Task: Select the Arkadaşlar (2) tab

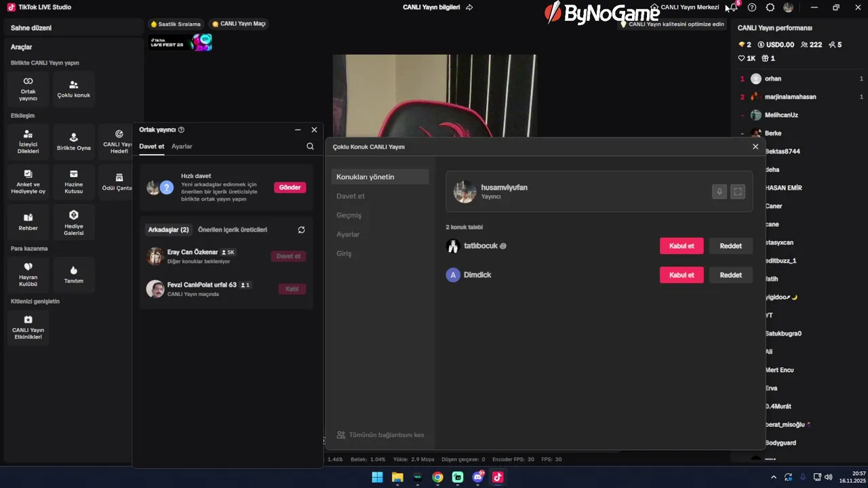Action: (x=168, y=230)
